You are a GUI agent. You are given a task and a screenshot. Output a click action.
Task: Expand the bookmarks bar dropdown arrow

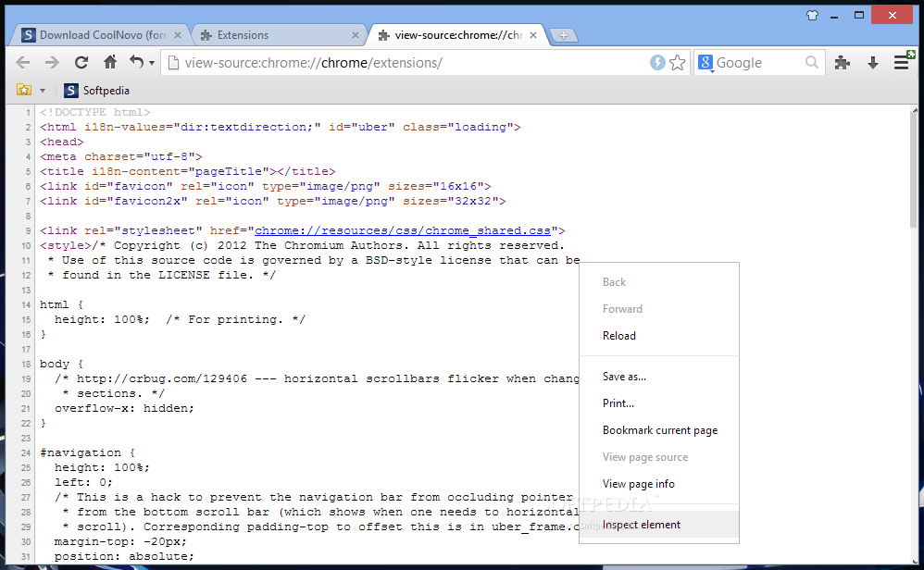coord(43,91)
